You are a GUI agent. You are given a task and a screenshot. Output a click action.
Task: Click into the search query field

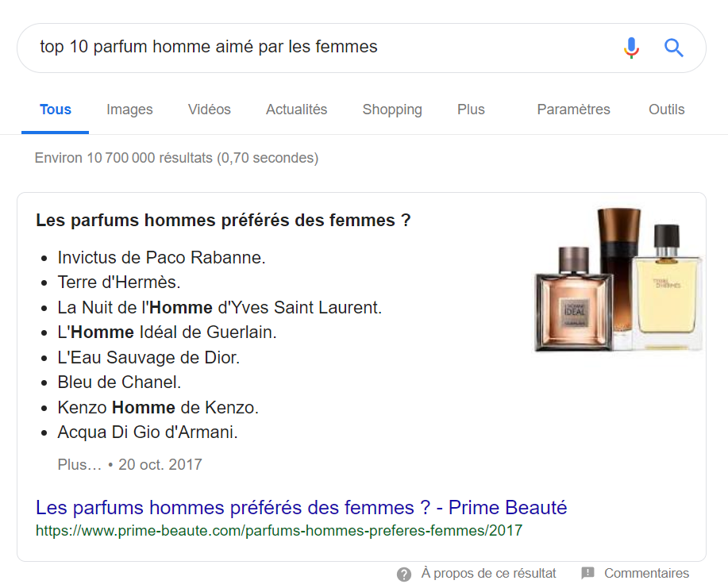tap(321, 48)
